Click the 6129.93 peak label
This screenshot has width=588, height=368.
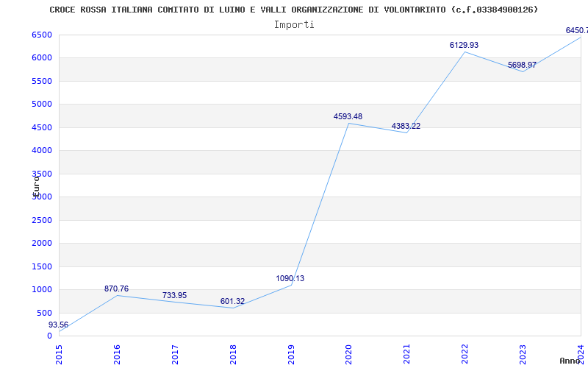(x=465, y=46)
